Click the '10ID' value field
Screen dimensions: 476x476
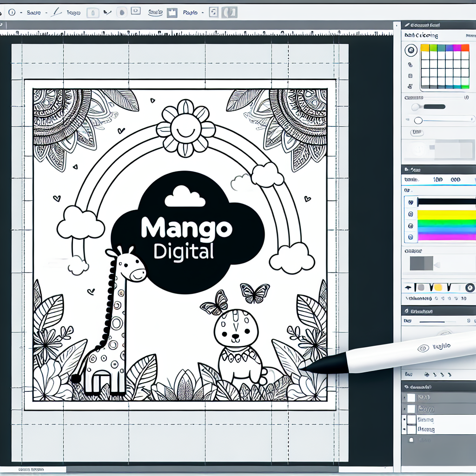point(438,180)
